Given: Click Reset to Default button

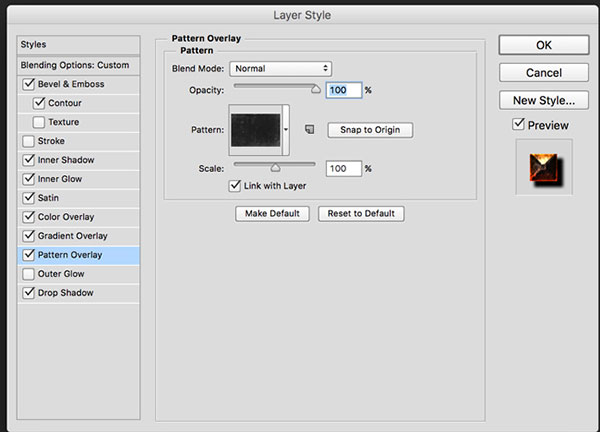Looking at the screenshot, I should pyautogui.click(x=361, y=214).
